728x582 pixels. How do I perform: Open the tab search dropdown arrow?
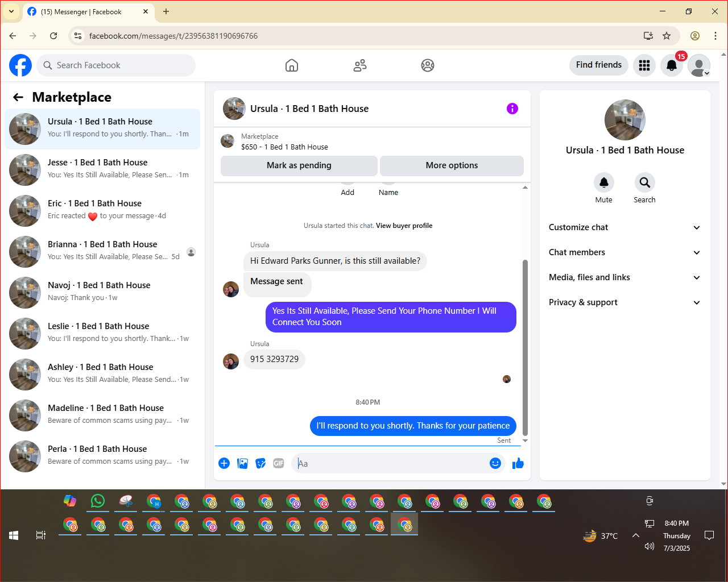coord(11,11)
